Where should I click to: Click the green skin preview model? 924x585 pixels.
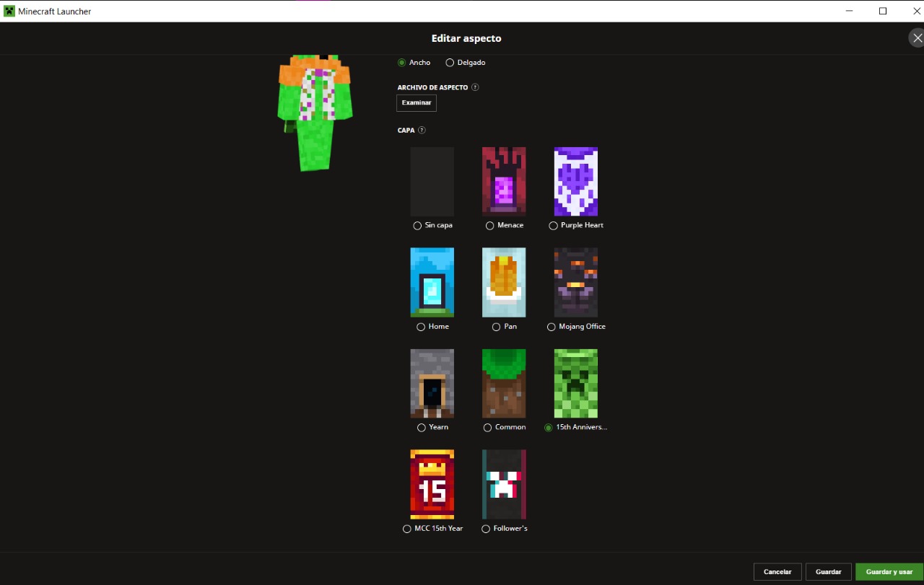click(315, 112)
